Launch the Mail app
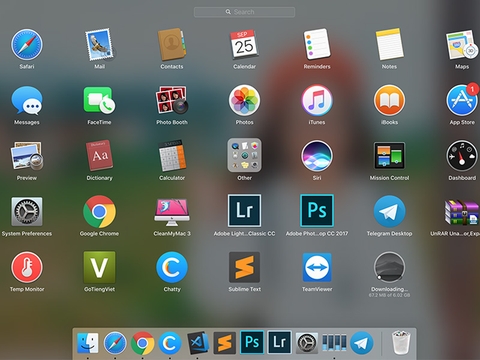 tap(99, 45)
